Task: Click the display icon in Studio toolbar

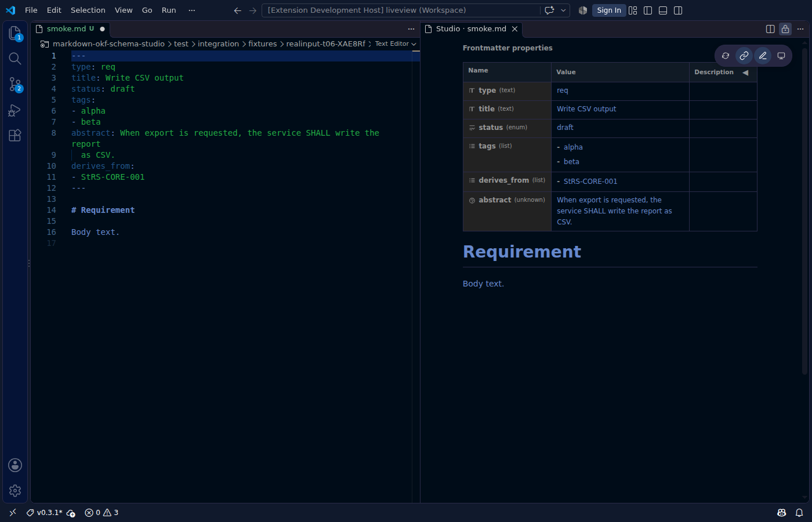Action: (781, 56)
